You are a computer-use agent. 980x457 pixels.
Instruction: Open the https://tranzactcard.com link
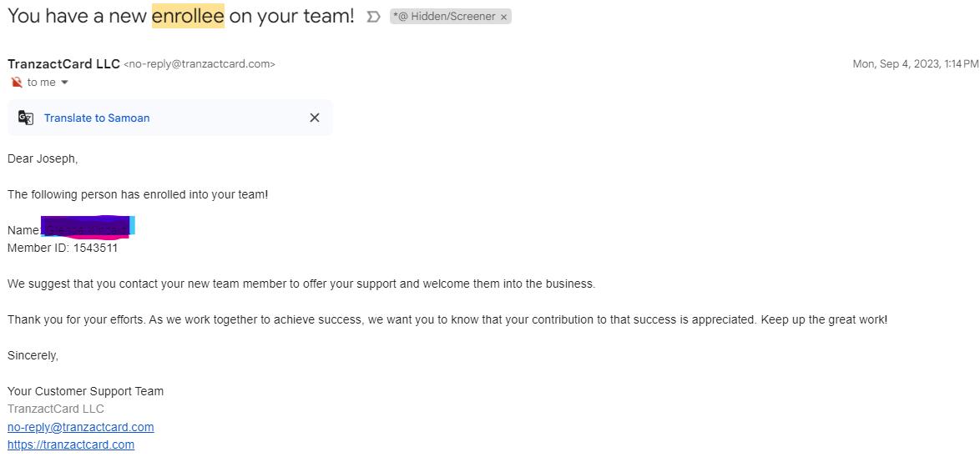click(71, 445)
